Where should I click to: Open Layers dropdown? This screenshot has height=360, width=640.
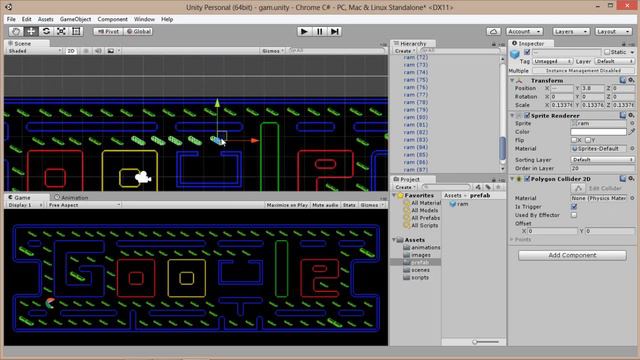pyautogui.click(x=571, y=31)
